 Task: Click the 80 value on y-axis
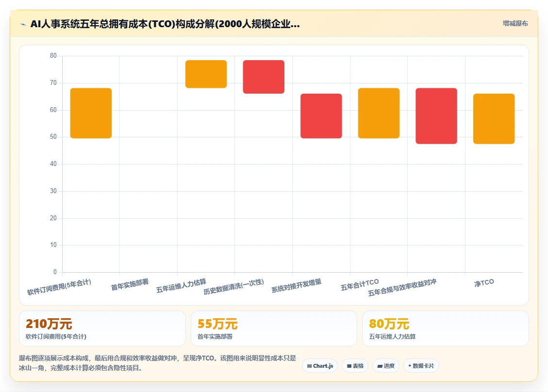(53, 56)
